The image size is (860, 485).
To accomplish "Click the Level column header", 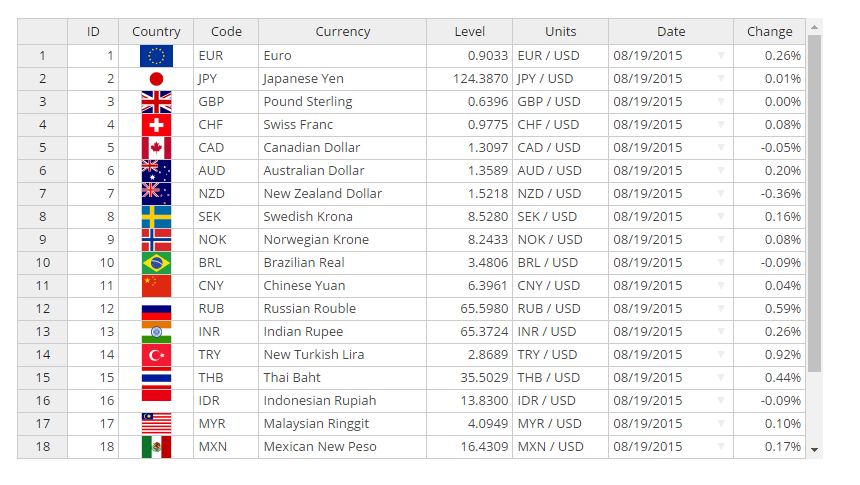I will (x=469, y=32).
